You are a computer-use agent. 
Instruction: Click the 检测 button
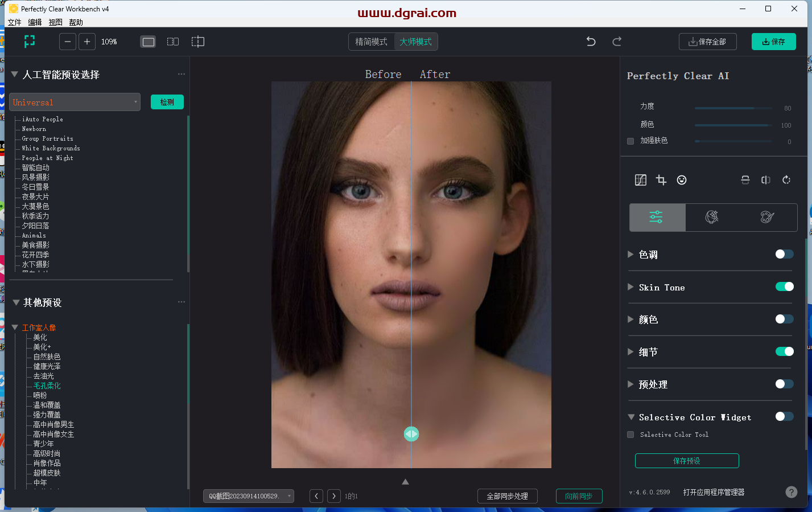(x=167, y=102)
